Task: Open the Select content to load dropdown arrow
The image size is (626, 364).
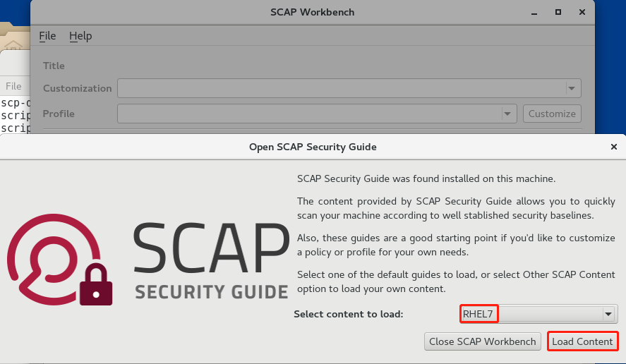Action: coord(608,314)
